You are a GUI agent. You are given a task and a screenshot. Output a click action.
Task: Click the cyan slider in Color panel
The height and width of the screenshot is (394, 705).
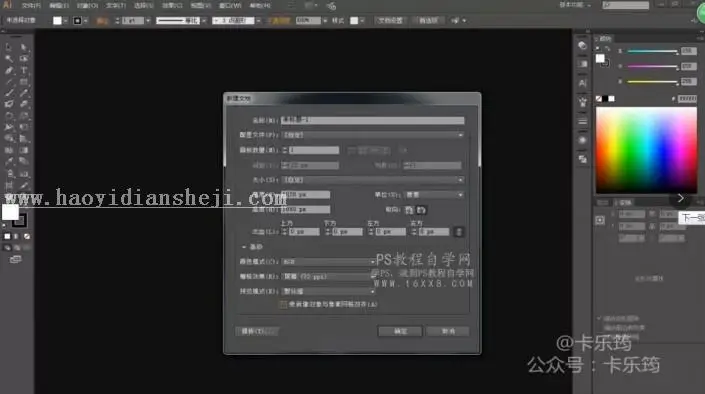(x=652, y=51)
